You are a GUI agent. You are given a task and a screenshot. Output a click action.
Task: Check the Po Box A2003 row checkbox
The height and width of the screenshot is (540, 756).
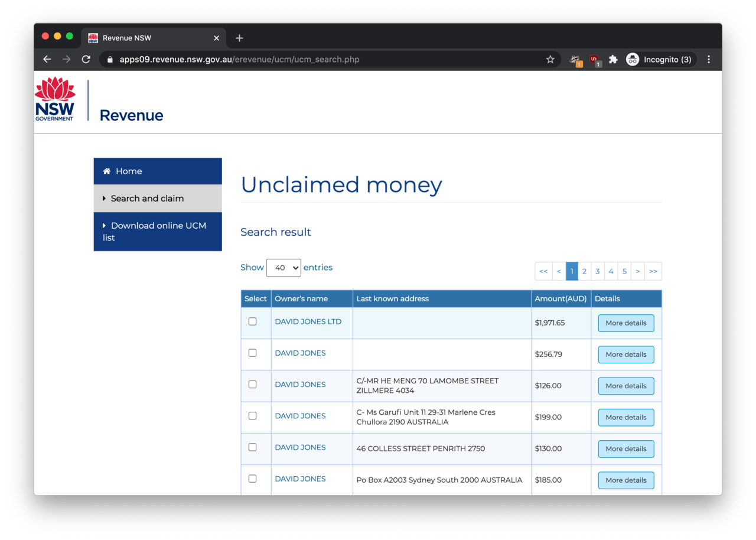(x=253, y=479)
